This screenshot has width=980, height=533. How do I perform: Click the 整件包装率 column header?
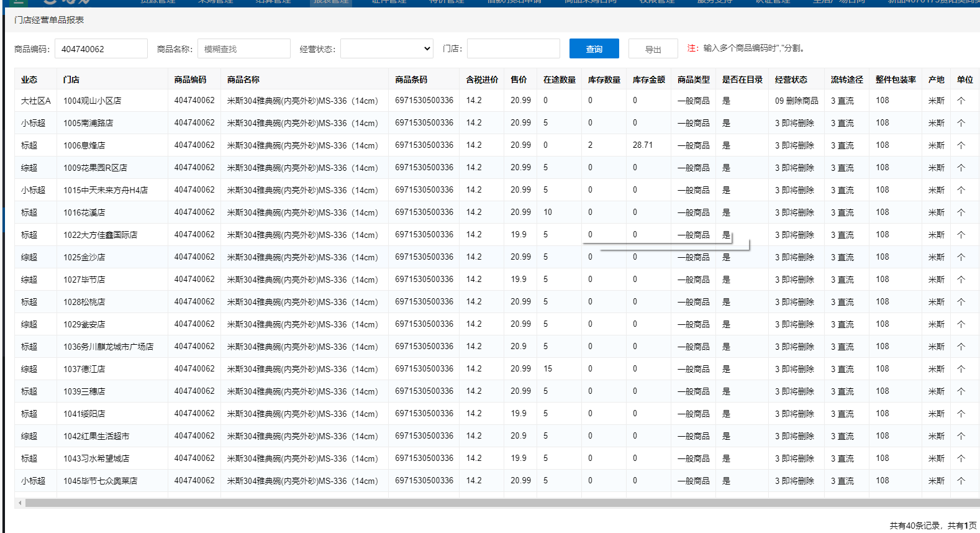pyautogui.click(x=896, y=80)
